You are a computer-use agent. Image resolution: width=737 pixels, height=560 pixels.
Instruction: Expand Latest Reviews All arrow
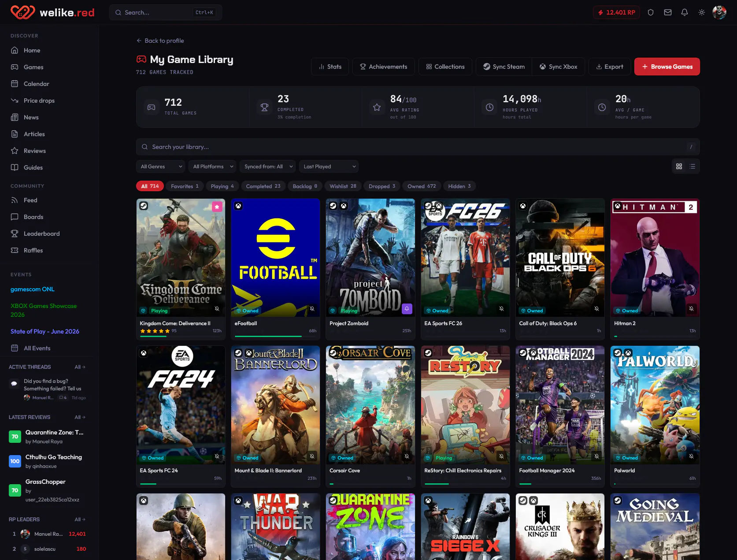(x=80, y=417)
